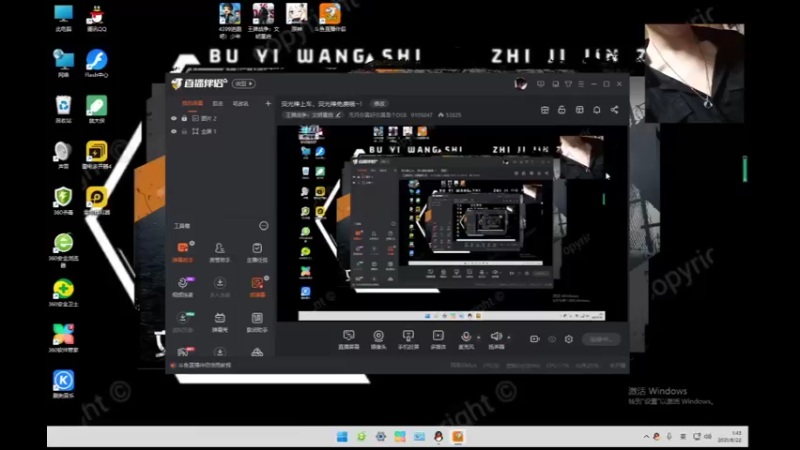Open the 房管助手 tool
Screen dimensions: 800x450
coord(219,252)
